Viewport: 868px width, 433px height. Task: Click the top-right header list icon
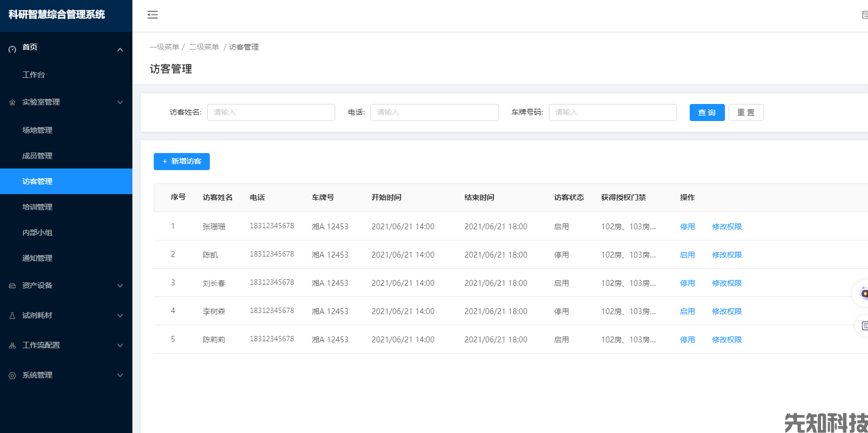pos(865,15)
